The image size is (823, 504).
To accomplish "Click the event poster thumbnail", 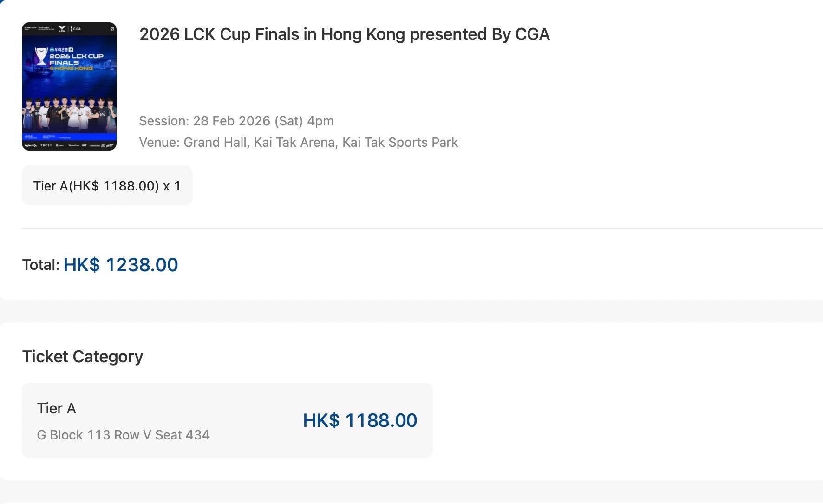I will pyautogui.click(x=70, y=86).
